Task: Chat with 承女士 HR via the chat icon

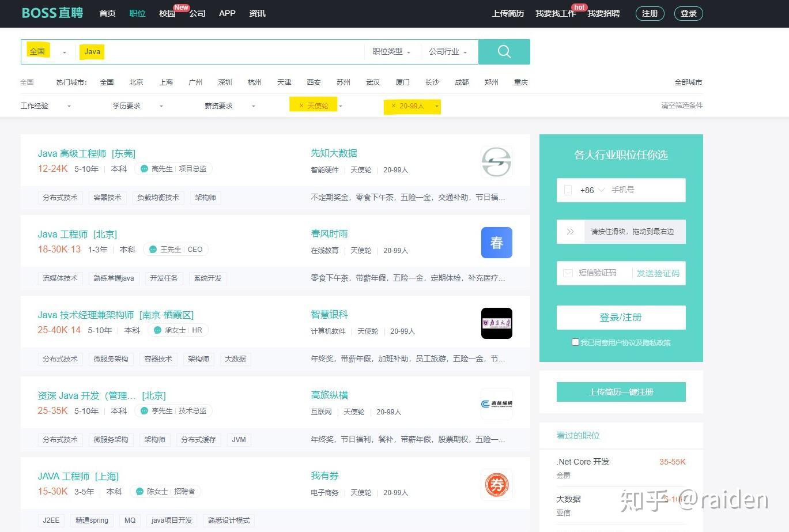Action: [157, 330]
